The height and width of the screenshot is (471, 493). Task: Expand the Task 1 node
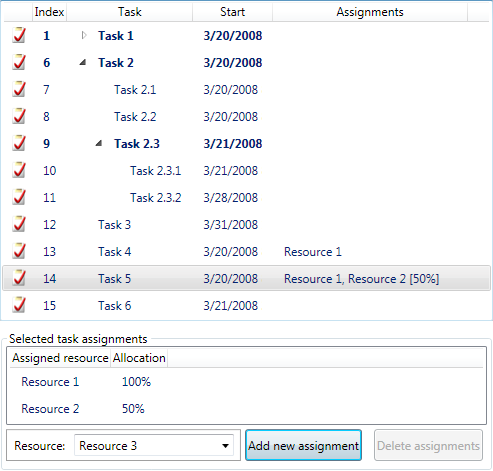pos(84,35)
